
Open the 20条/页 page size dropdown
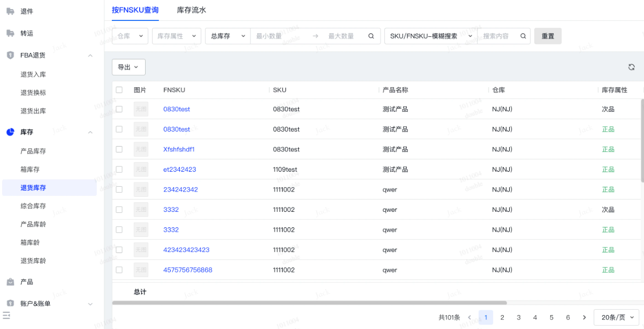(x=616, y=317)
